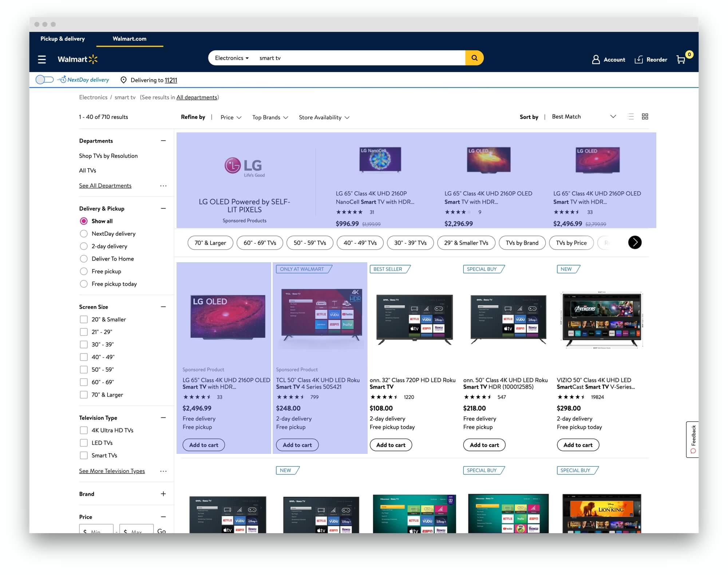Toggle the NextDay delivery switch

[45, 80]
